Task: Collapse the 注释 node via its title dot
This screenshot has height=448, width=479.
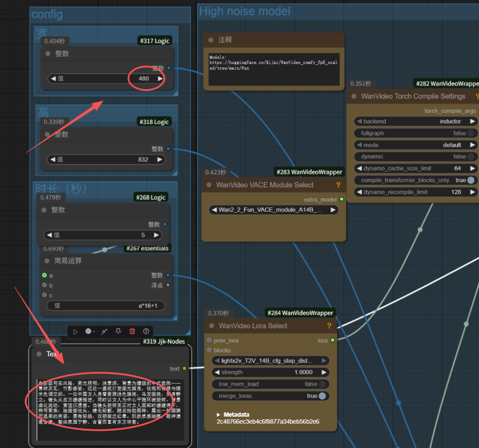Action: (211, 40)
